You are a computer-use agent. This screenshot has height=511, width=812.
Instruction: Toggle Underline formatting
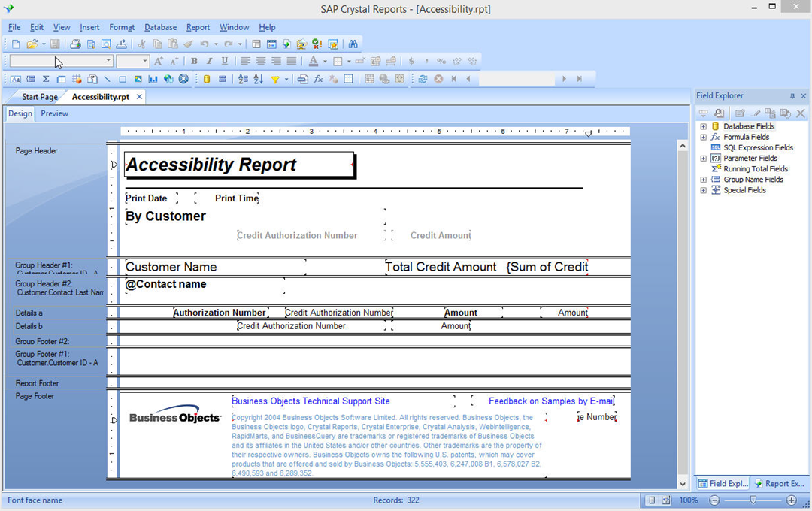[225, 61]
